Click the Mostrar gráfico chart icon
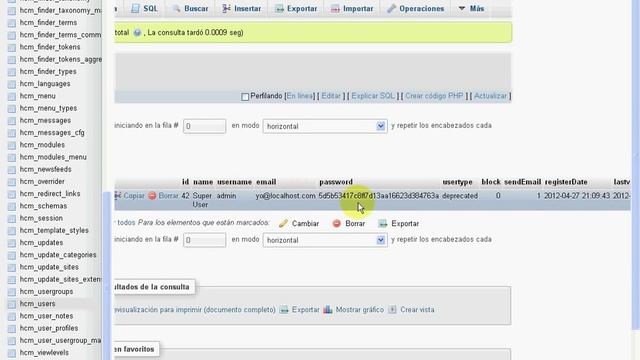Screen dimensions: 640x360 [328, 310]
